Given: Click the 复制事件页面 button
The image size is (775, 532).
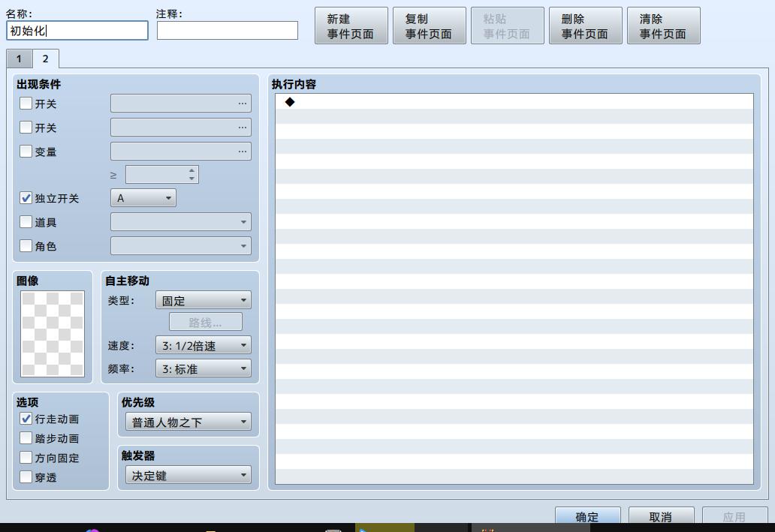Looking at the screenshot, I should [x=430, y=26].
